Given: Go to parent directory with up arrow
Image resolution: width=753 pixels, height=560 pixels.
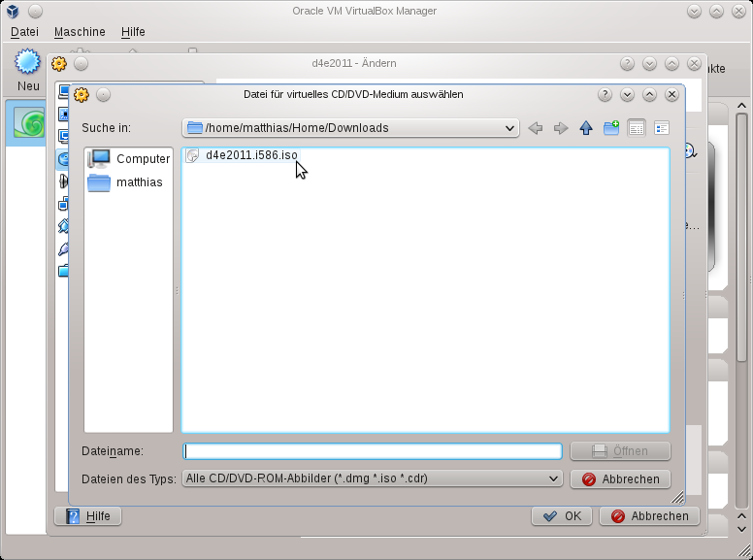Looking at the screenshot, I should (x=586, y=128).
